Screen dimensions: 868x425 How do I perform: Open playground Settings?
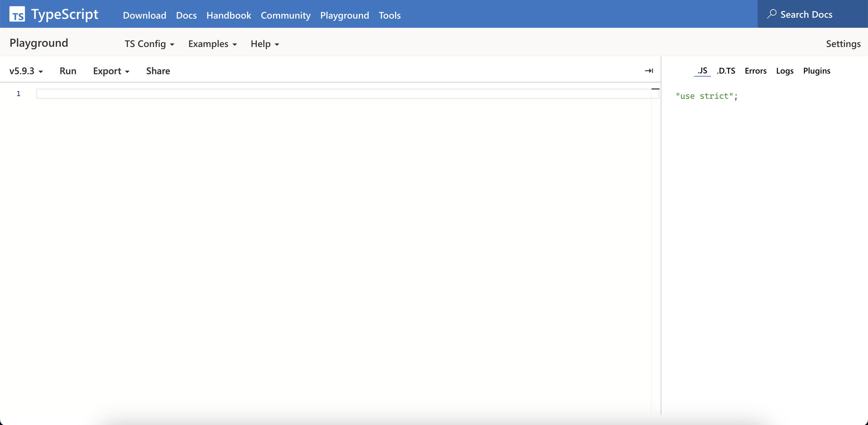click(x=843, y=44)
